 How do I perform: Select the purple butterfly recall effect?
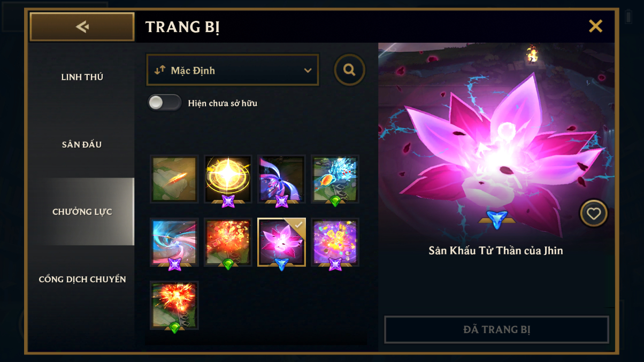tap(281, 179)
